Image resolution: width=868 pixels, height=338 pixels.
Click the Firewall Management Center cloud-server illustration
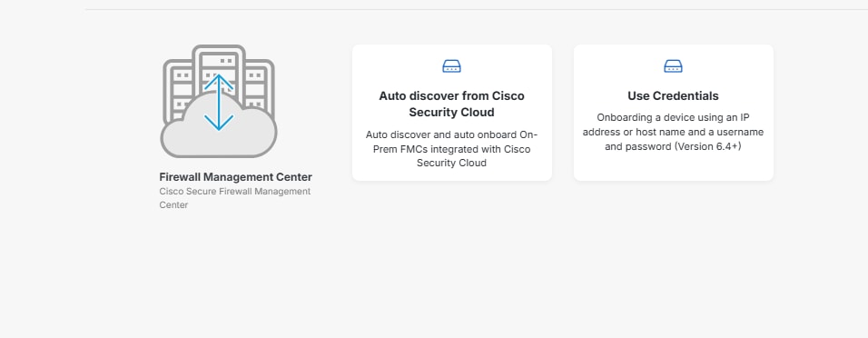[x=219, y=101]
